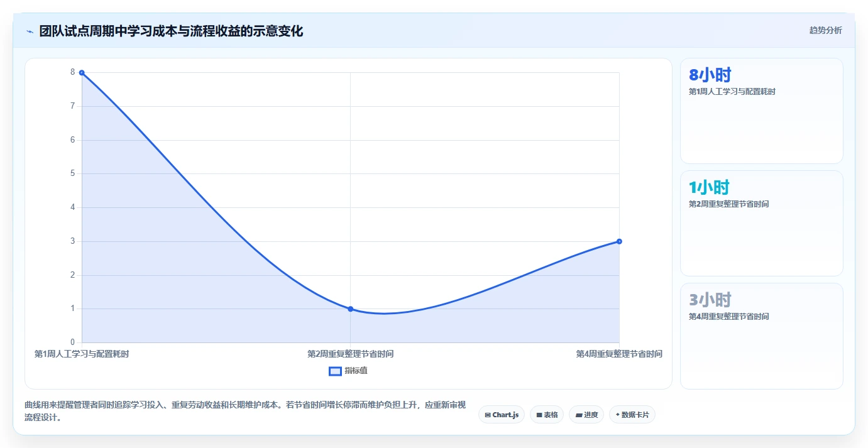868x448 pixels.
Task: Click the 指标值 legend text
Action: pyautogui.click(x=356, y=371)
